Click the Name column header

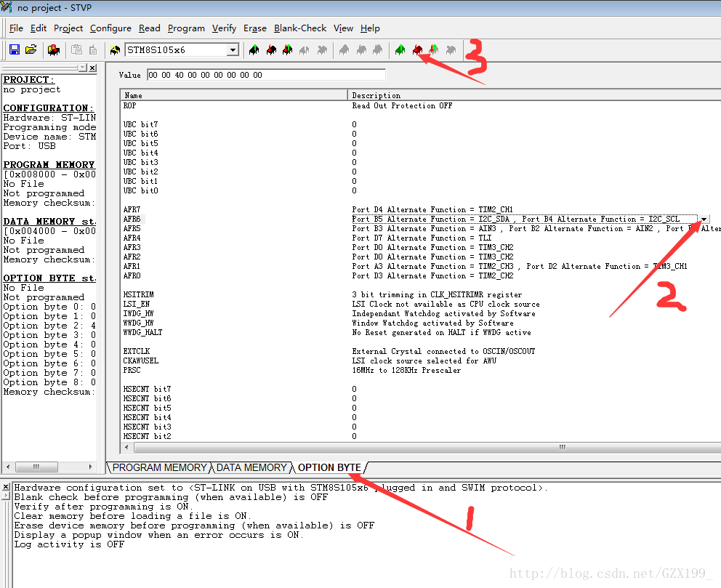point(233,95)
